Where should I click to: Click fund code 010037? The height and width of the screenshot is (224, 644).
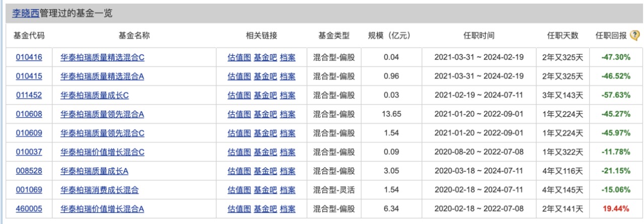[x=29, y=152]
